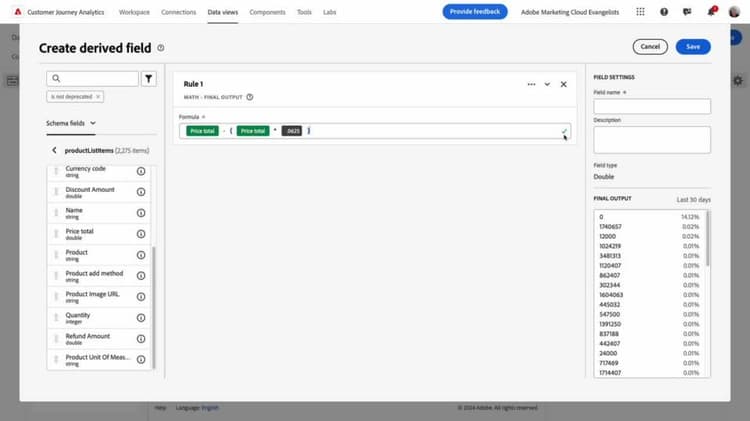
Task: Open the help icon next to Create derived field
Action: coord(161,48)
